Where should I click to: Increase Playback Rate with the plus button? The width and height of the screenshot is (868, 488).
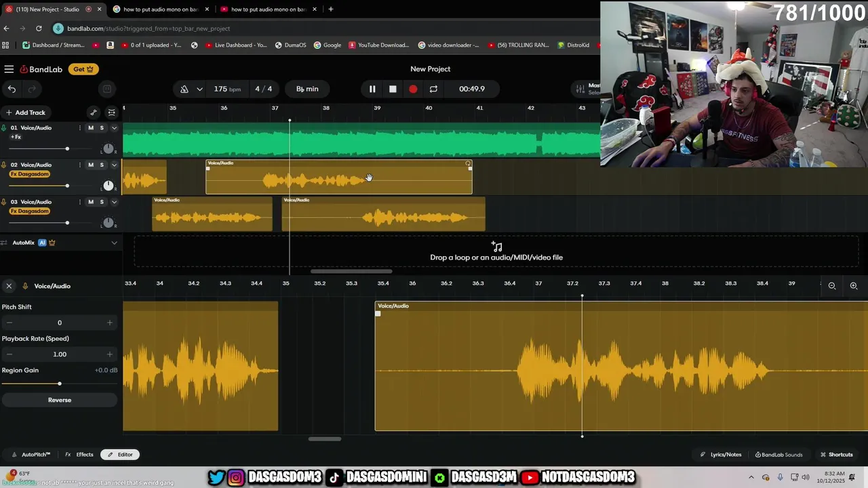point(110,354)
